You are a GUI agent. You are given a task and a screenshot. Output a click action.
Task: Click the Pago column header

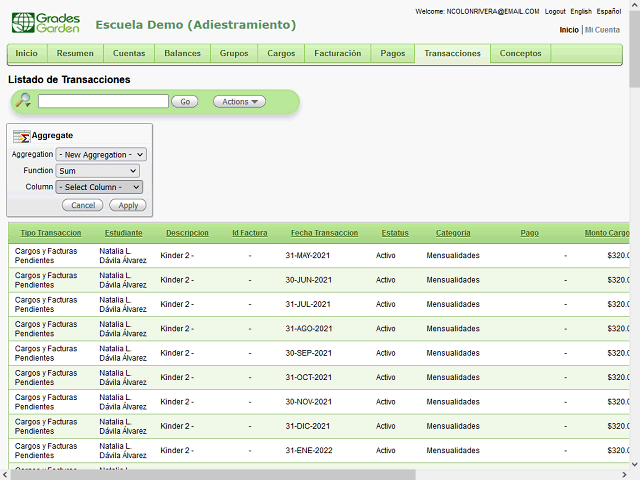[x=530, y=233]
